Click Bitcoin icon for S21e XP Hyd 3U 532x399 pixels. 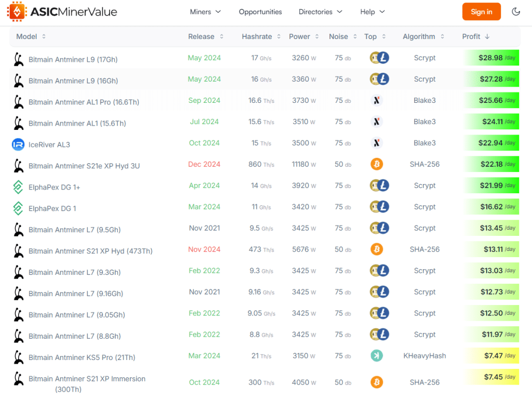pos(377,164)
